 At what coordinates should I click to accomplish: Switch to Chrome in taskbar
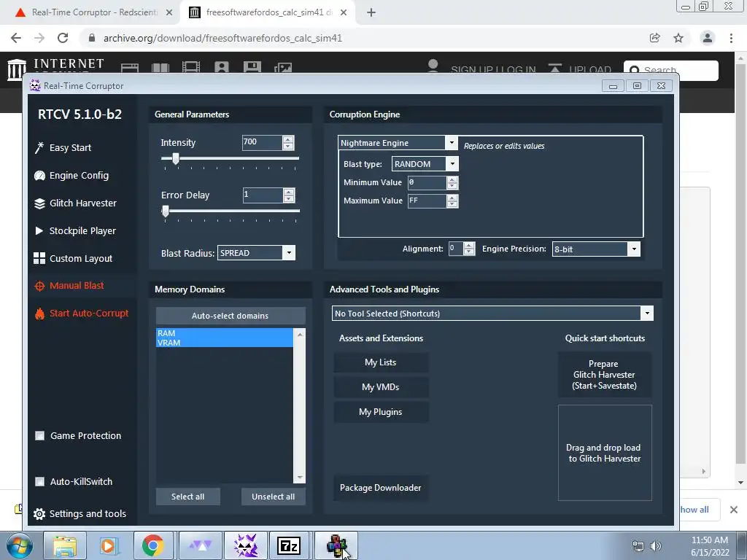point(152,545)
